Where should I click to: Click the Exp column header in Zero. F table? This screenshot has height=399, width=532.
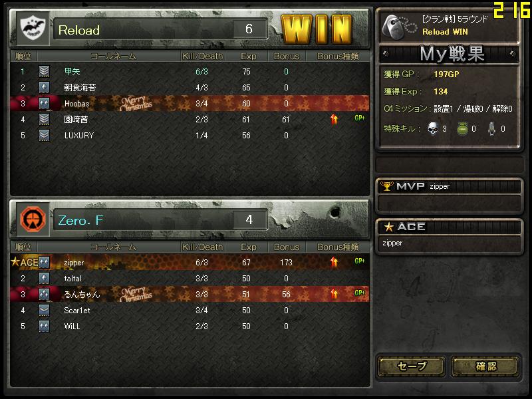[x=248, y=247]
